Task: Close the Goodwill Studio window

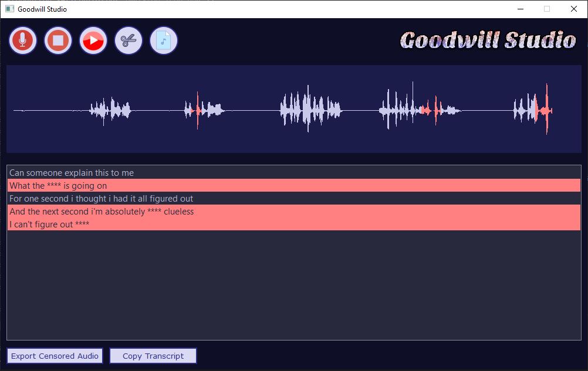Action: click(x=574, y=9)
